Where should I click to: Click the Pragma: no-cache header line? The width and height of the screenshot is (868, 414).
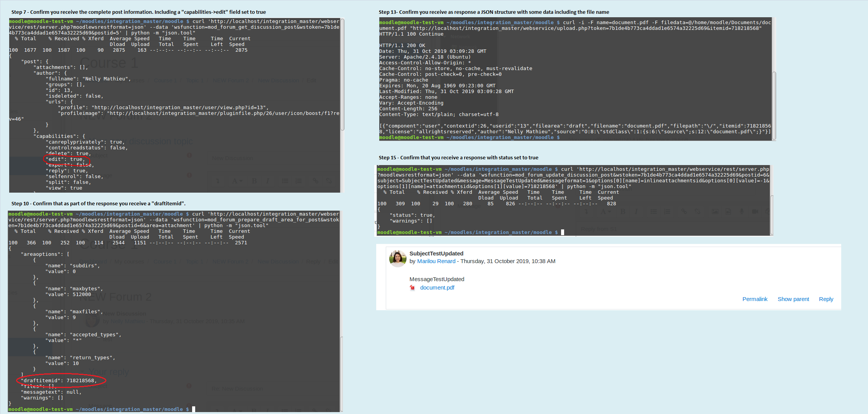(x=404, y=80)
